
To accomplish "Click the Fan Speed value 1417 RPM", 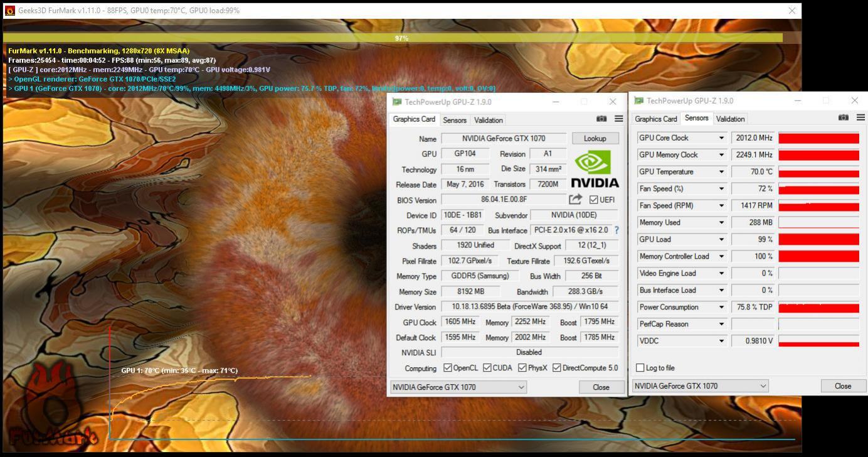I will pyautogui.click(x=753, y=206).
